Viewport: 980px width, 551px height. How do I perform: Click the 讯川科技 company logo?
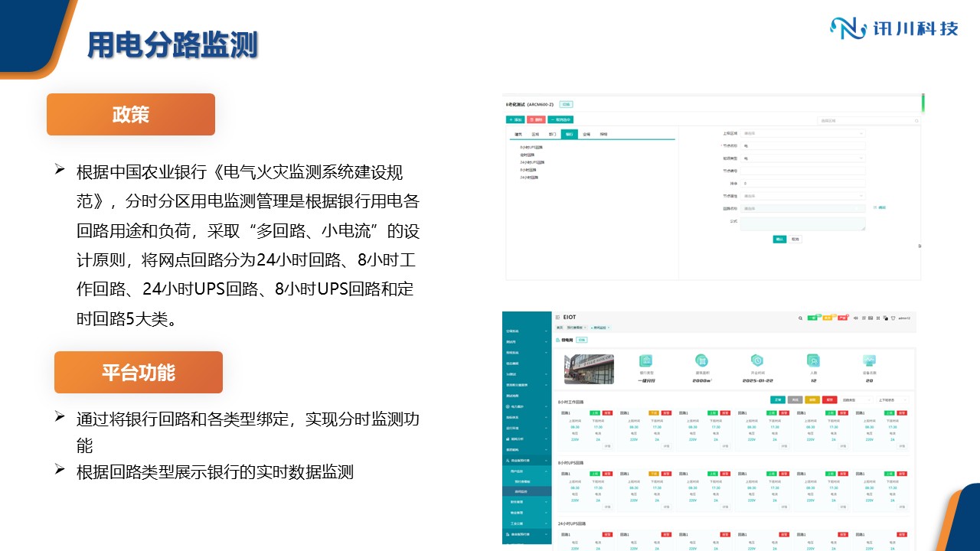[x=894, y=28]
